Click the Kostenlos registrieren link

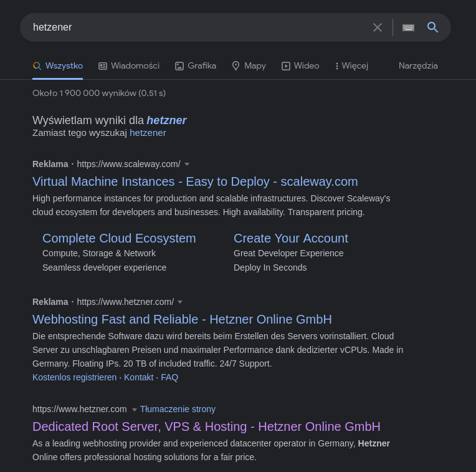[74, 377]
